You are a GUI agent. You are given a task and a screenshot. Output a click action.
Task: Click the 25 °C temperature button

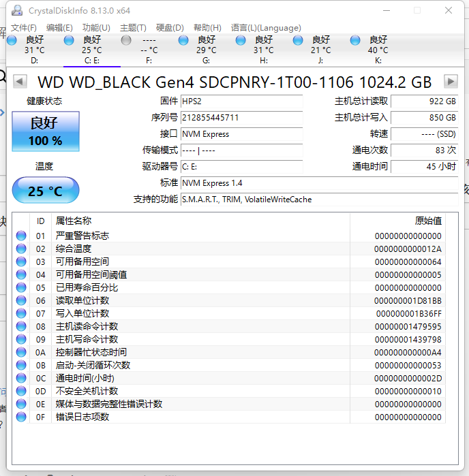coord(45,191)
